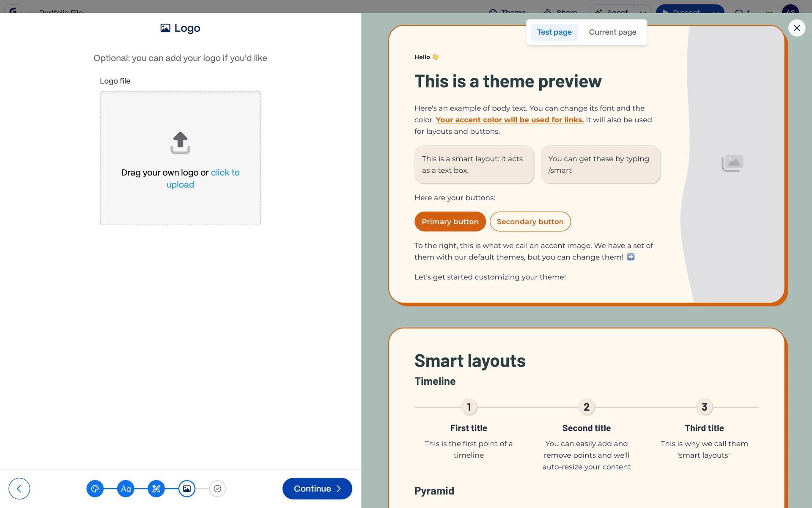Go to the fonts (Aa) step
Viewport: 812px width, 508px height.
(x=126, y=489)
